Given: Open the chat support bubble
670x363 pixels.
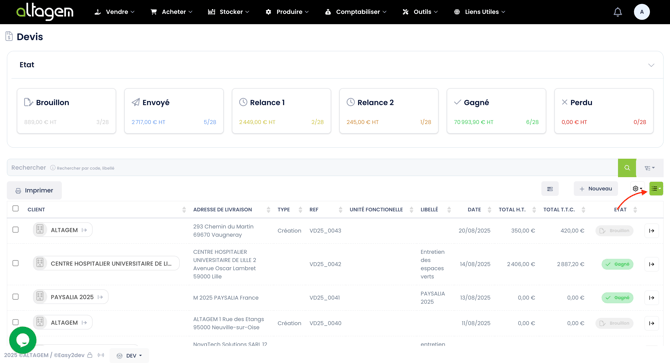Looking at the screenshot, I should point(23,340).
